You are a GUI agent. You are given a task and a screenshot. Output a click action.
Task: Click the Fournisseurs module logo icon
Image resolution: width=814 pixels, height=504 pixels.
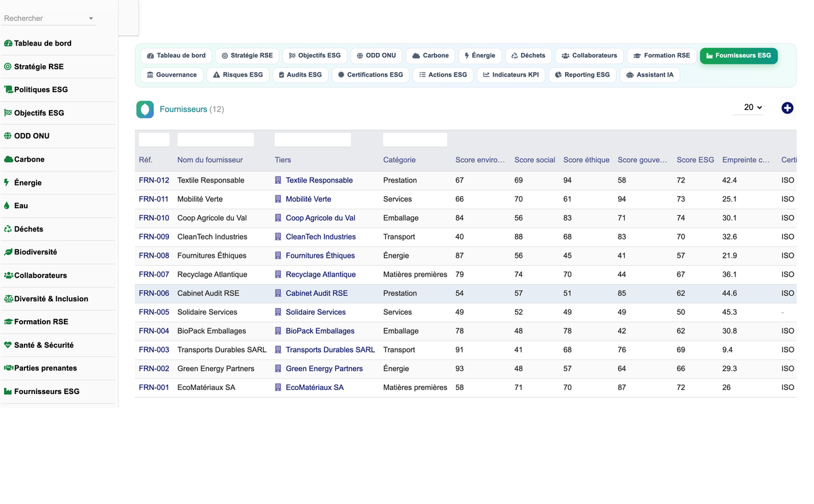(x=145, y=109)
